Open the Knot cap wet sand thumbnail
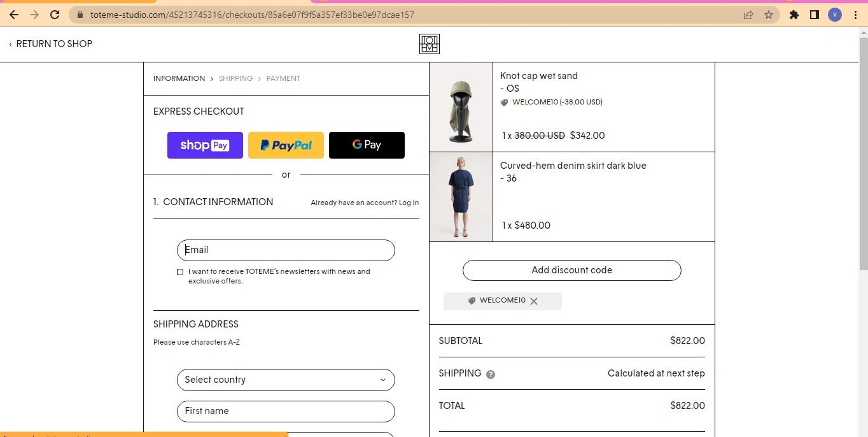Image resolution: width=868 pixels, height=437 pixels. point(461,107)
